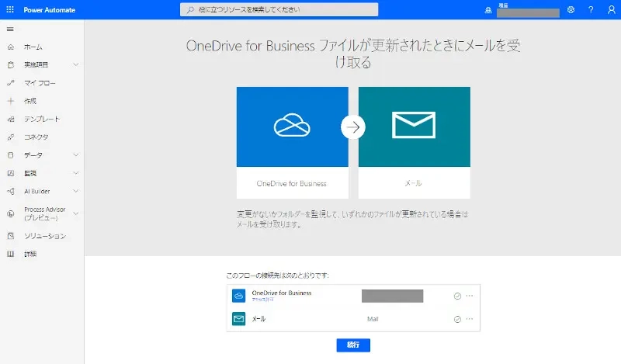621x364 pixels.
Task: Click the メール connector tile
Action: (415, 143)
